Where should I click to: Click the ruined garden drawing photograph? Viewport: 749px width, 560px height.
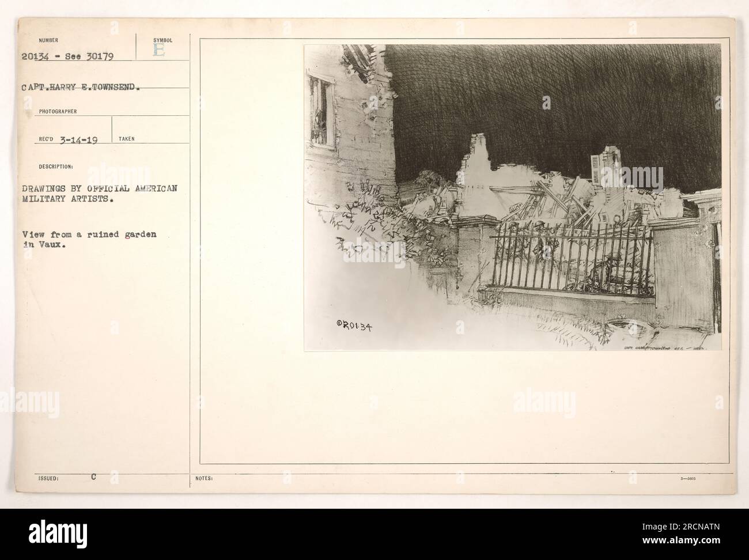tap(512, 197)
